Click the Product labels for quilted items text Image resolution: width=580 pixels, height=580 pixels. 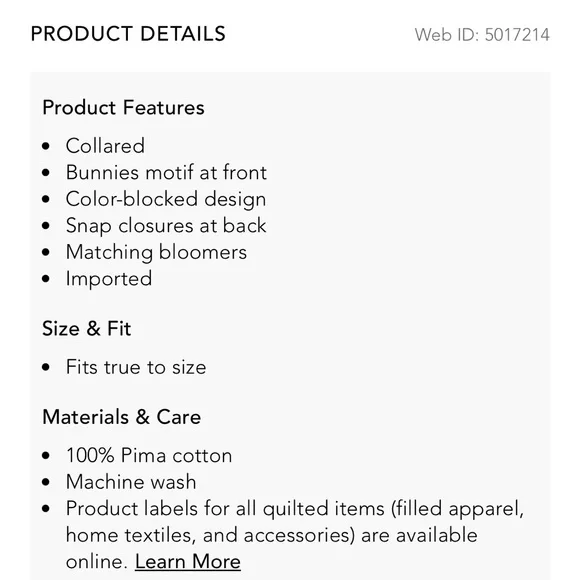(x=295, y=509)
